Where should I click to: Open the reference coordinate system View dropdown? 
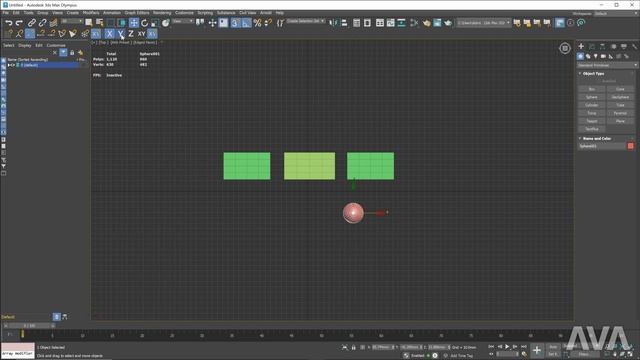pos(183,21)
